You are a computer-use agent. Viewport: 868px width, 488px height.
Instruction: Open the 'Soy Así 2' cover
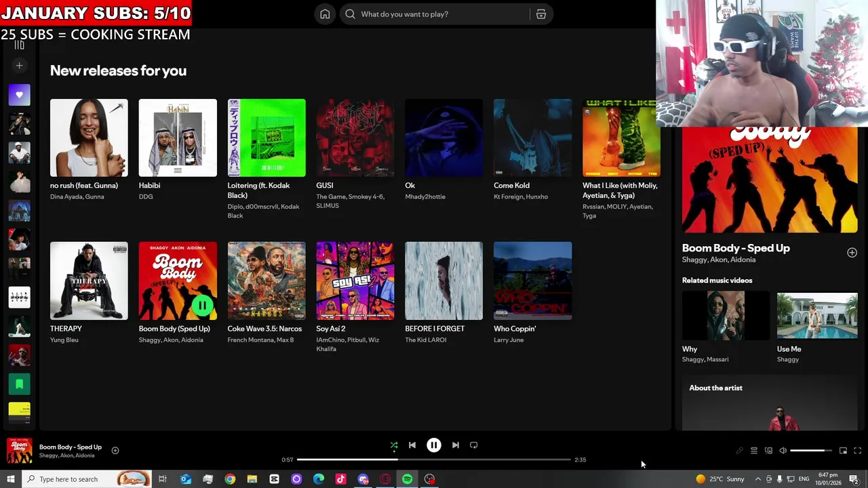point(355,281)
